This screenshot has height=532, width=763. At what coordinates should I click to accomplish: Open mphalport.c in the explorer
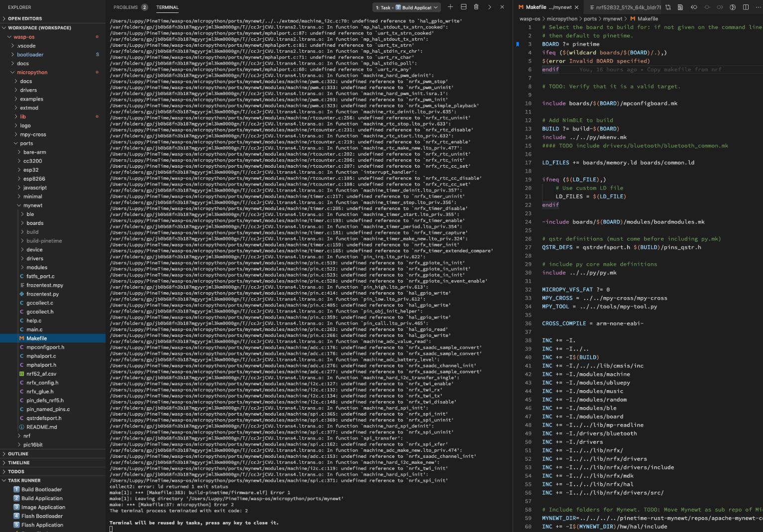41,356
